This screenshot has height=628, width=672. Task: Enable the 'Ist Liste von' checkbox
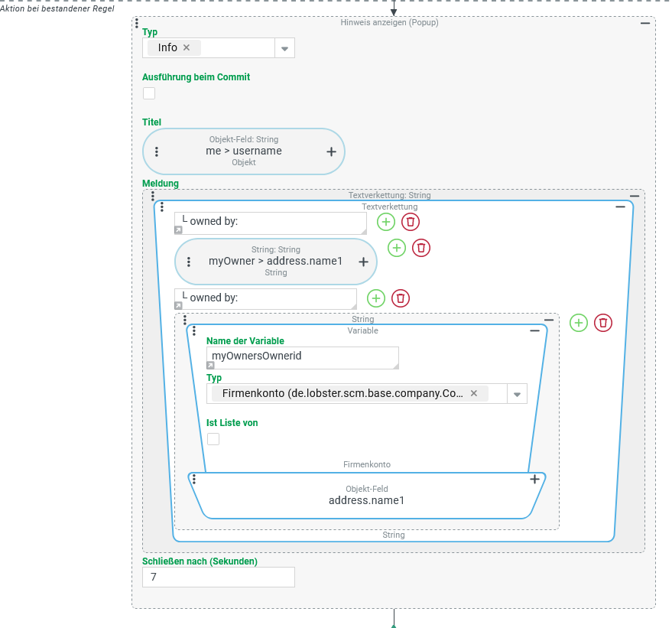[213, 439]
